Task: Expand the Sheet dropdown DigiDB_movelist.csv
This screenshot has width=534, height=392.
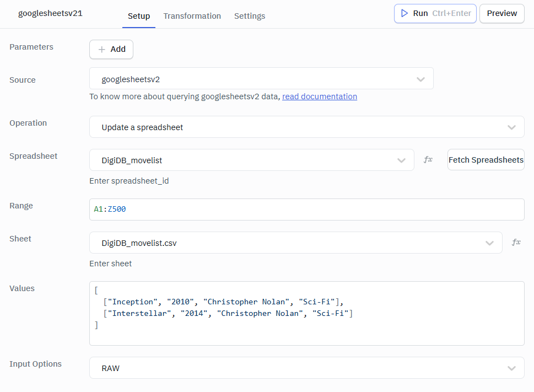Action: [x=295, y=243]
